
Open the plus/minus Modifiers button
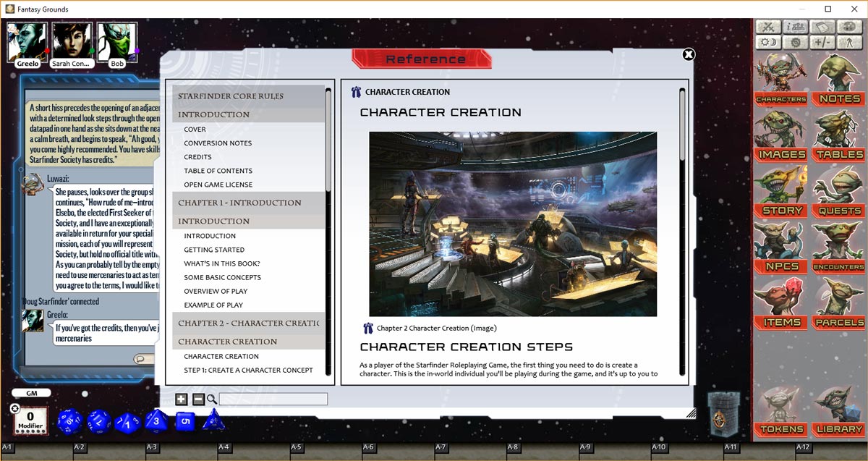point(822,43)
